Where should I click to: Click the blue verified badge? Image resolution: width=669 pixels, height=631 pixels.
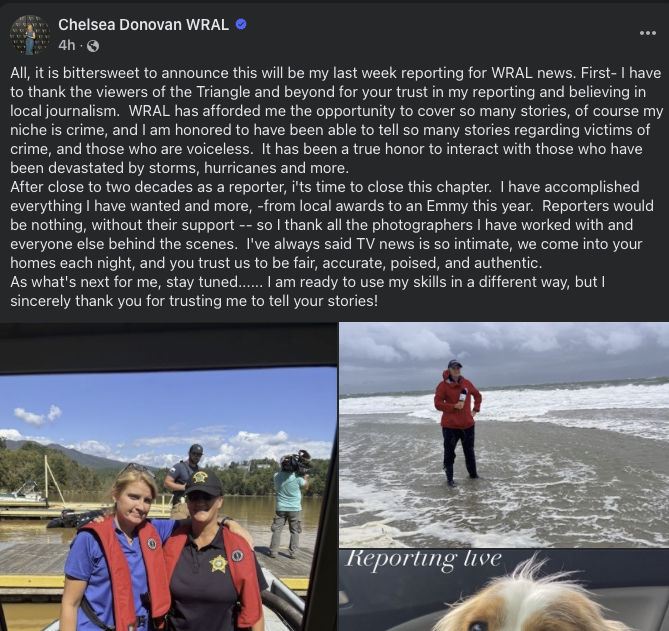pos(241,24)
